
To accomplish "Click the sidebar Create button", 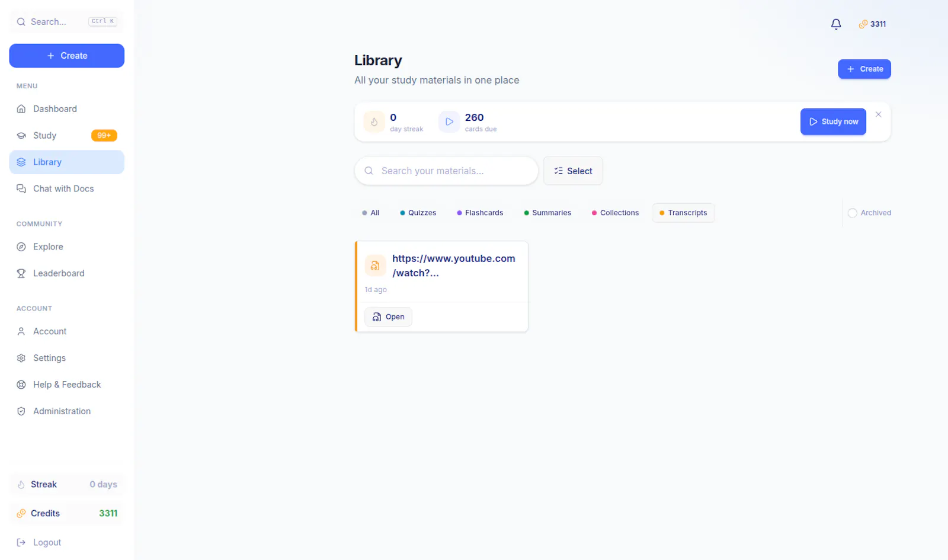I will [x=67, y=56].
